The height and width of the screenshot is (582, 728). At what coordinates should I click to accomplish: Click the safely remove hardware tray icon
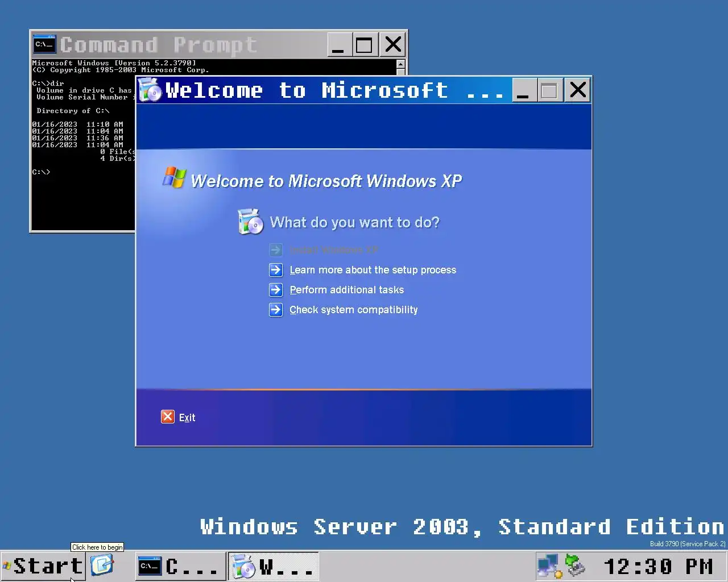(x=574, y=566)
